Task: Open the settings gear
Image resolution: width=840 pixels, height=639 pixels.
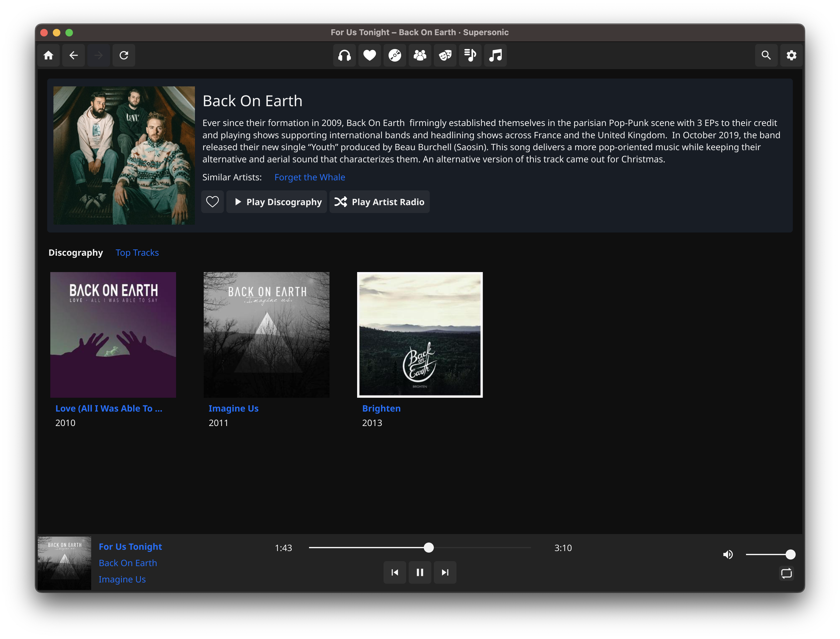Action: tap(791, 56)
